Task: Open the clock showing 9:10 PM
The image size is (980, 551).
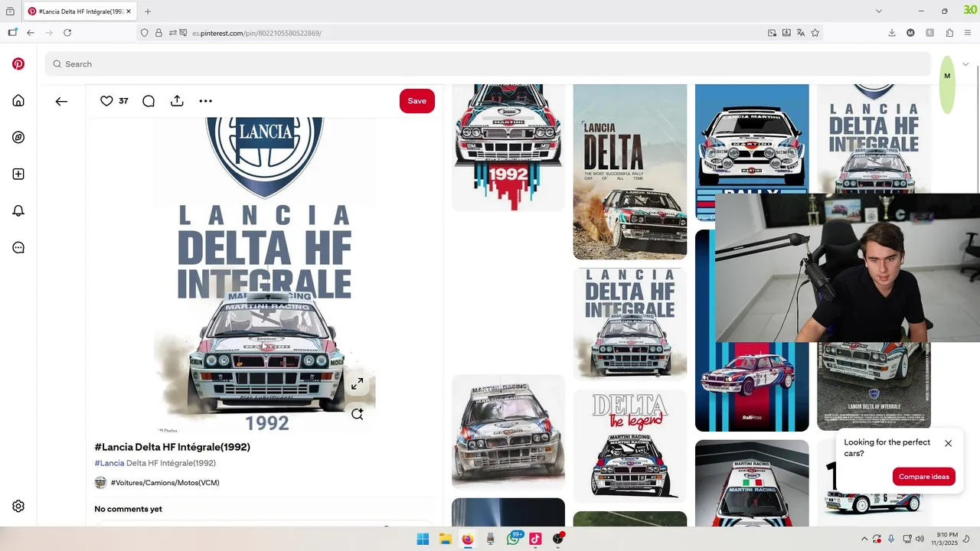Action: tap(945, 539)
